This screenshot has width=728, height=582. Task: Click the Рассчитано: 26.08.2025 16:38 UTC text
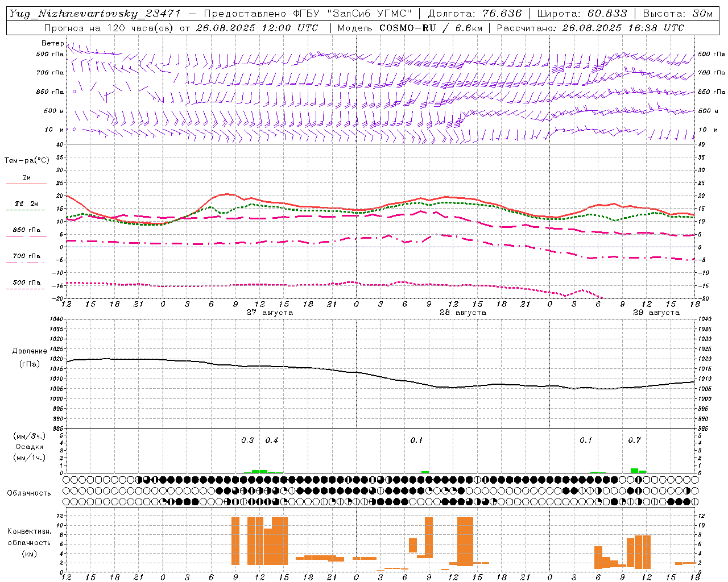pyautogui.click(x=590, y=28)
